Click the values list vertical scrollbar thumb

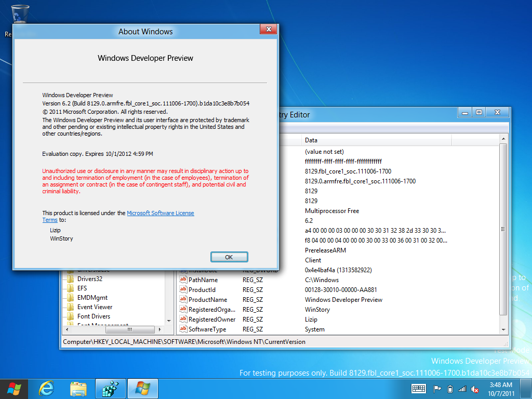(x=503, y=229)
